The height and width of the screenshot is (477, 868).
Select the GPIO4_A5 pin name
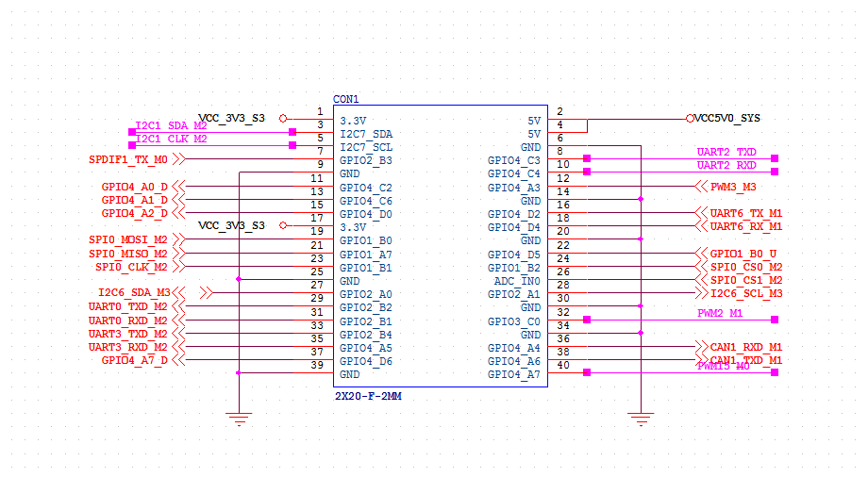click(x=366, y=349)
